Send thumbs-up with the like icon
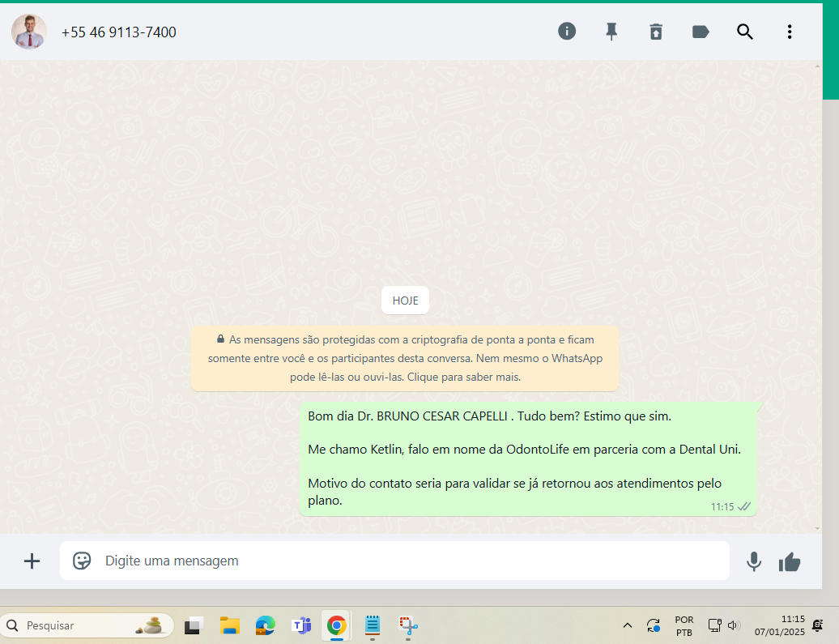Viewport: 839px width, 644px height. 790,562
